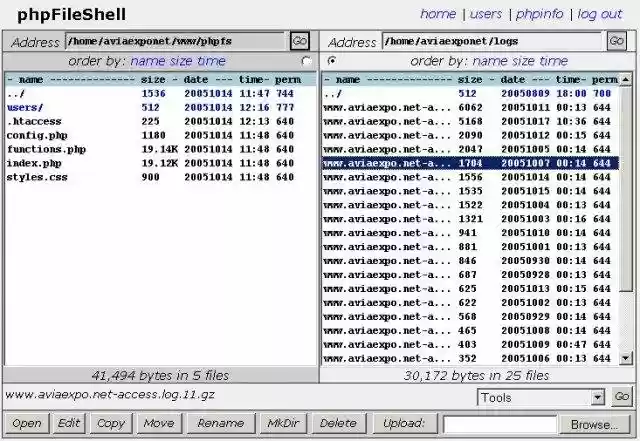Click the left panel address field

tap(176, 41)
